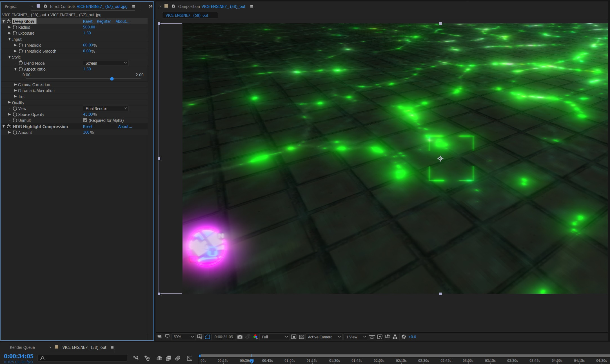Enable the Region of Interest button
The height and width of the screenshot is (364, 610).
294,337
